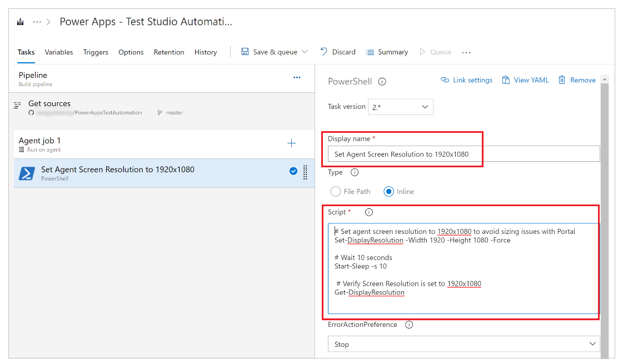Open Pipeline more options ellipsis
This screenshot has height=364, width=623.
point(297,78)
